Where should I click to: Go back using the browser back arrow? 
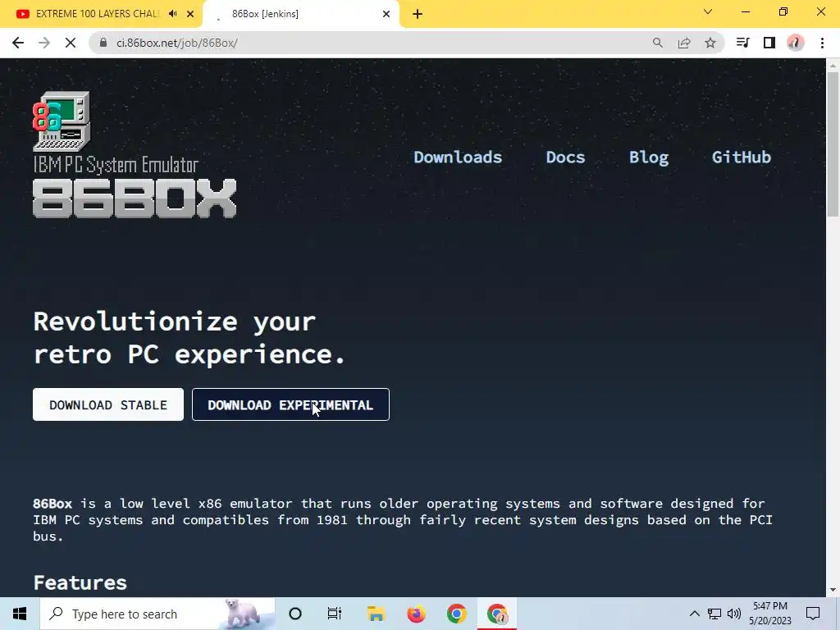coord(18,43)
